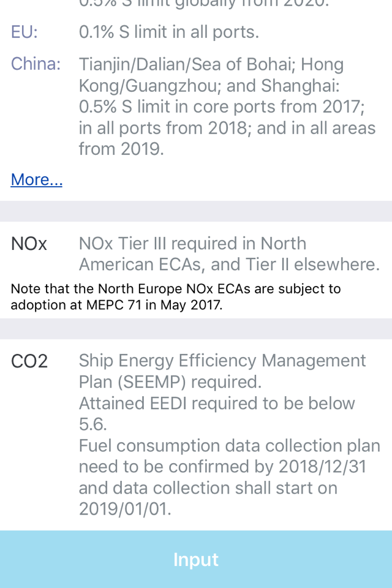
Task: Click the 2019/01/01 date text
Action: click(x=125, y=509)
